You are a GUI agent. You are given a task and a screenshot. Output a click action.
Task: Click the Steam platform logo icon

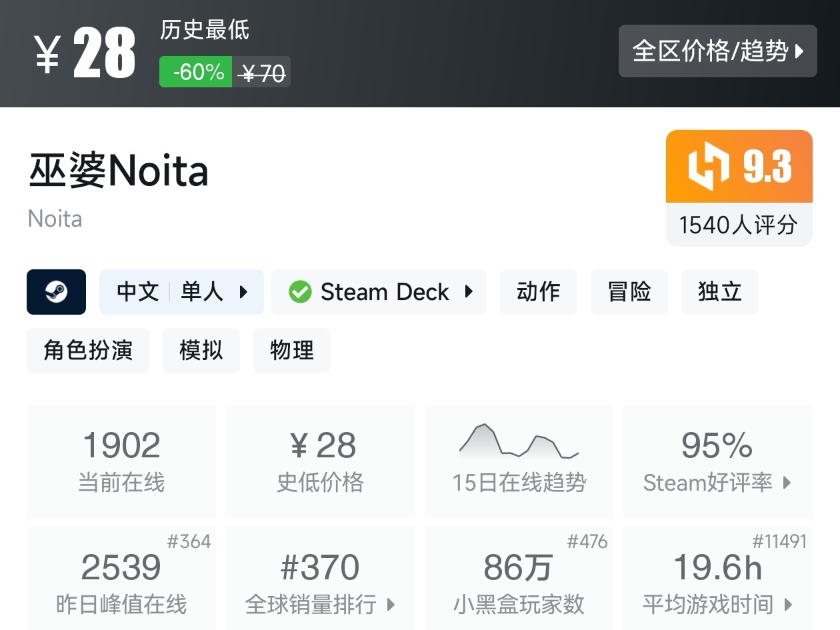point(56,292)
